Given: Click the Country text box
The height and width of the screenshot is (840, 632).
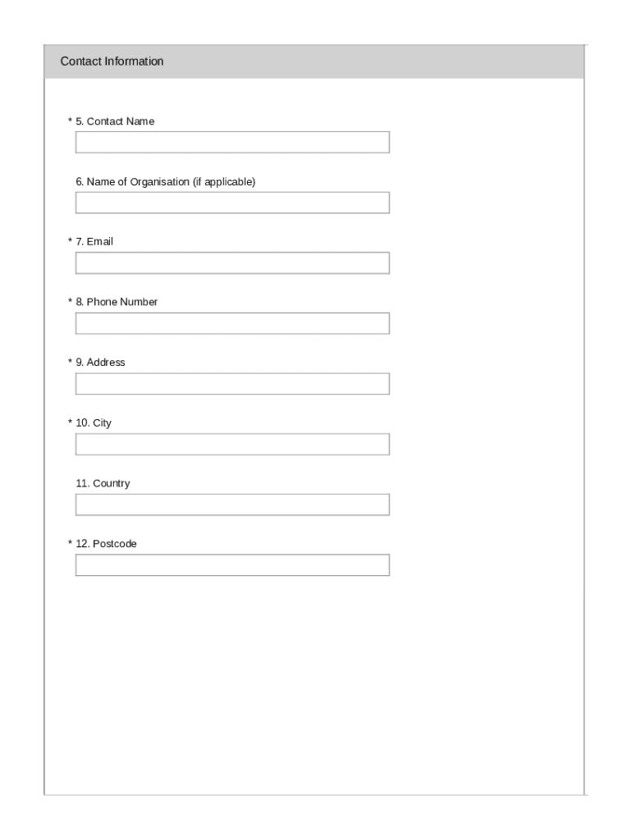Looking at the screenshot, I should click(231, 503).
